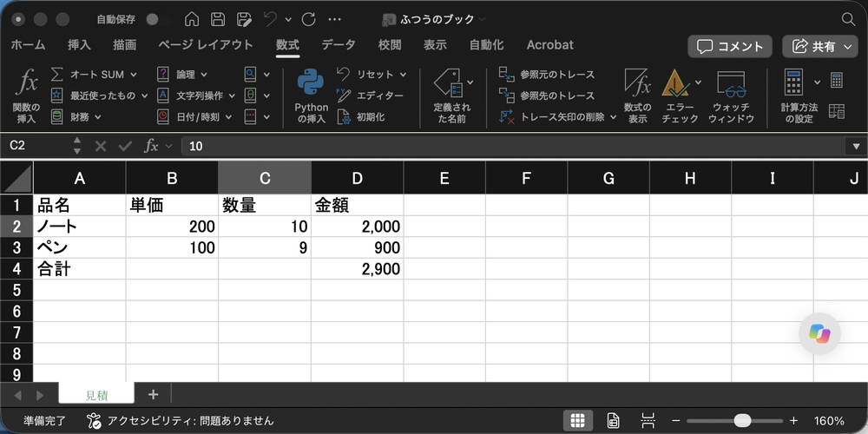Expand the Python Reset dropdown arrow
This screenshot has width=868, height=434.
(x=403, y=74)
